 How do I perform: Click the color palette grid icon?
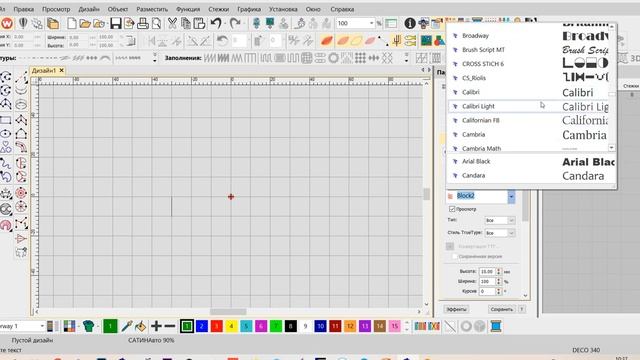69,326
